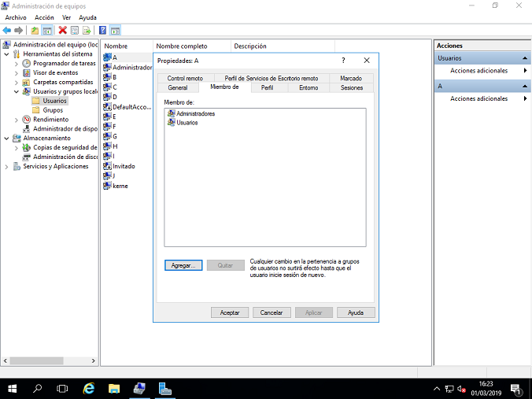
Task: Expand Servicios y Aplicaciones node
Action: coord(6,167)
